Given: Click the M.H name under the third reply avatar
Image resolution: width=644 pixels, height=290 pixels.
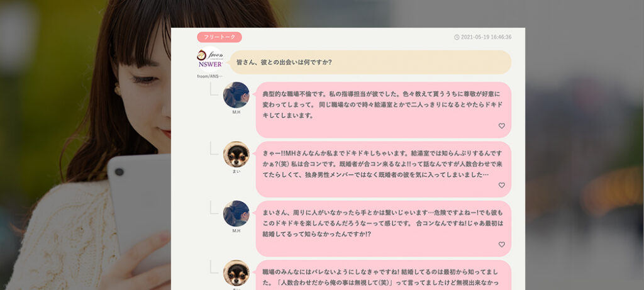Looking at the screenshot, I should pos(236,231).
